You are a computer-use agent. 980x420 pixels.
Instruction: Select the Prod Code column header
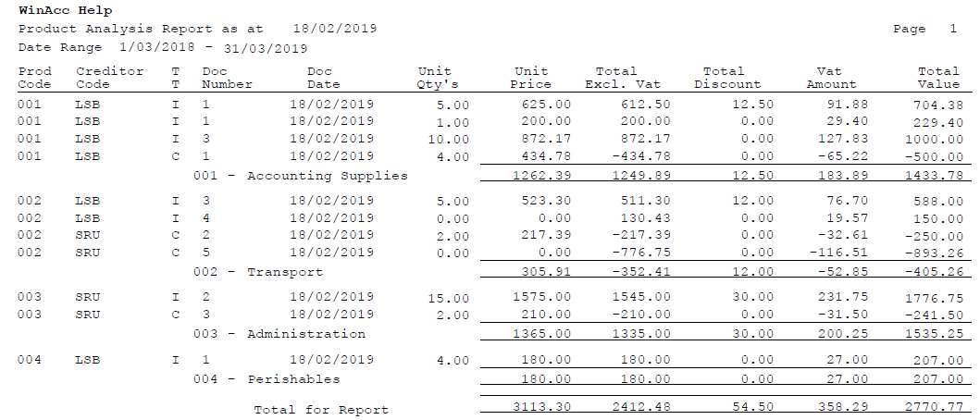(x=35, y=78)
